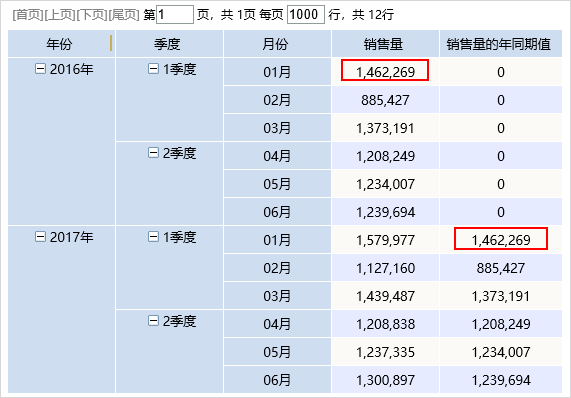Click the 03月 cell under 2017年
571x398 pixels.
pos(277,296)
